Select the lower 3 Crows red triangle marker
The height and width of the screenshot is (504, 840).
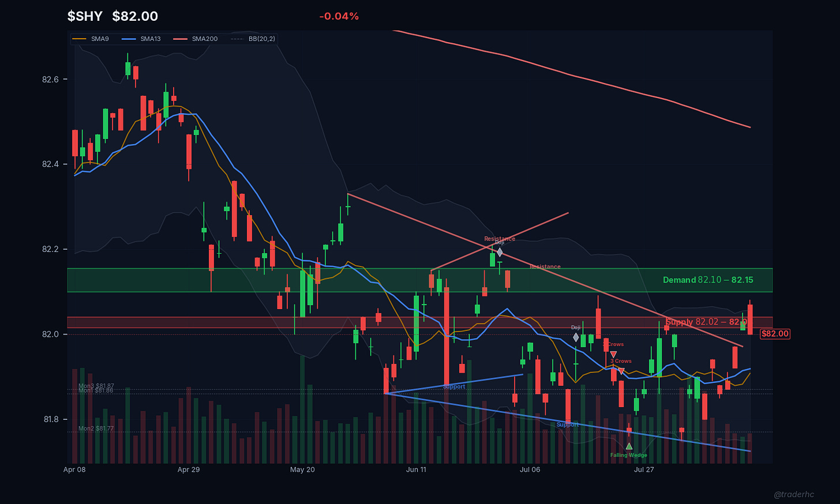click(x=621, y=371)
